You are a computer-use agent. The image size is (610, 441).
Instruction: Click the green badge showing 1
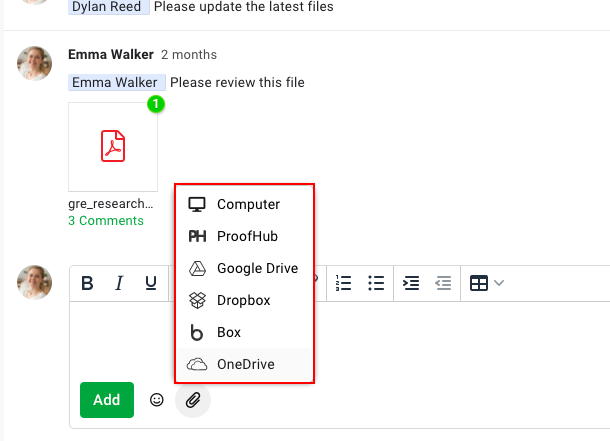click(156, 104)
